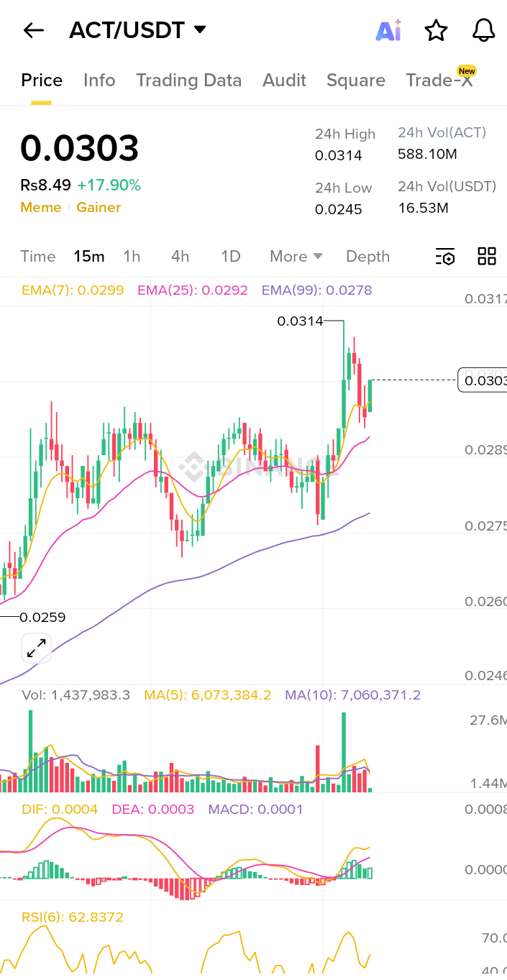This screenshot has height=980, width=507.
Task: Expand chart to fullscreen
Action: 36,648
